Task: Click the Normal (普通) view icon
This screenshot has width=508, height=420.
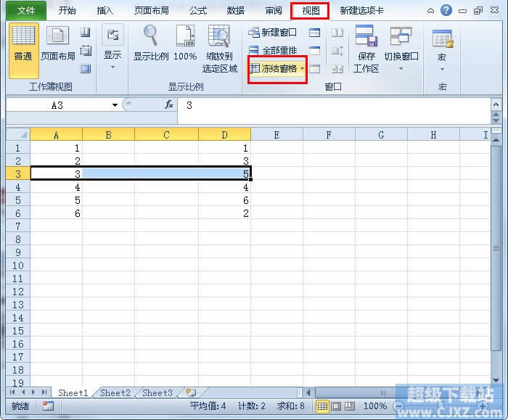Action: pyautogui.click(x=24, y=49)
